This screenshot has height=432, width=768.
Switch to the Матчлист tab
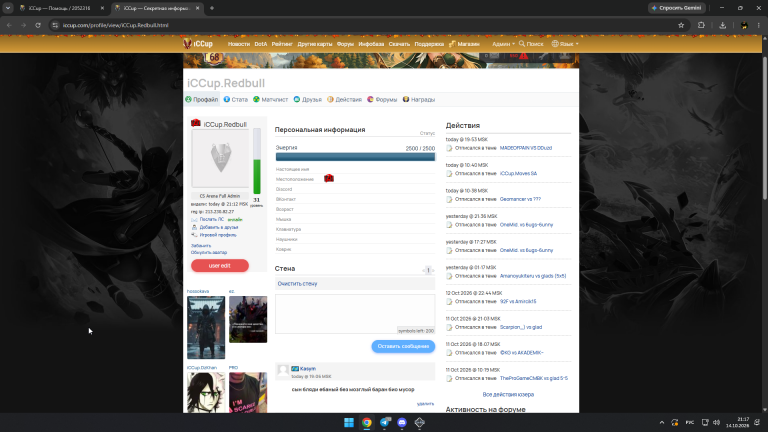point(270,99)
